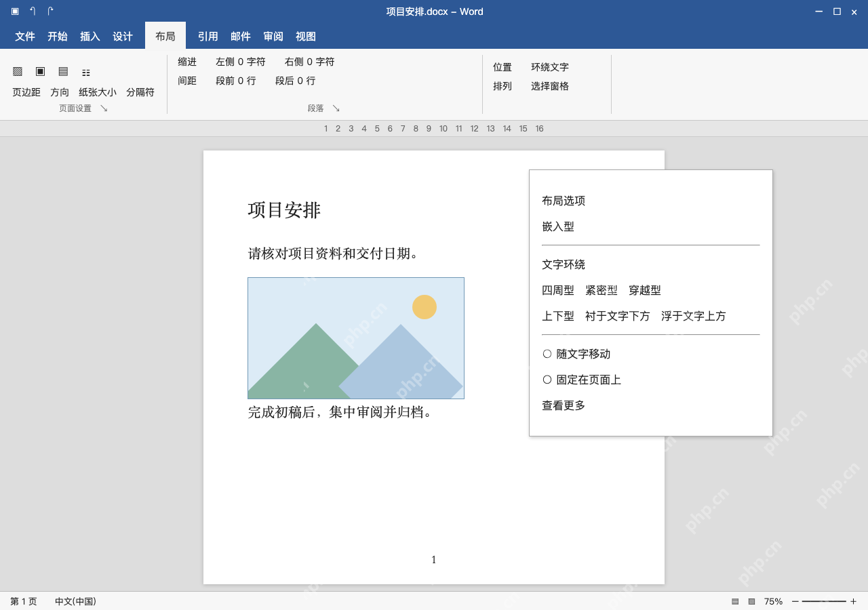This screenshot has height=610, width=868.
Task: Click the framed-square icon in the 页面设置 group
Action: [40, 71]
